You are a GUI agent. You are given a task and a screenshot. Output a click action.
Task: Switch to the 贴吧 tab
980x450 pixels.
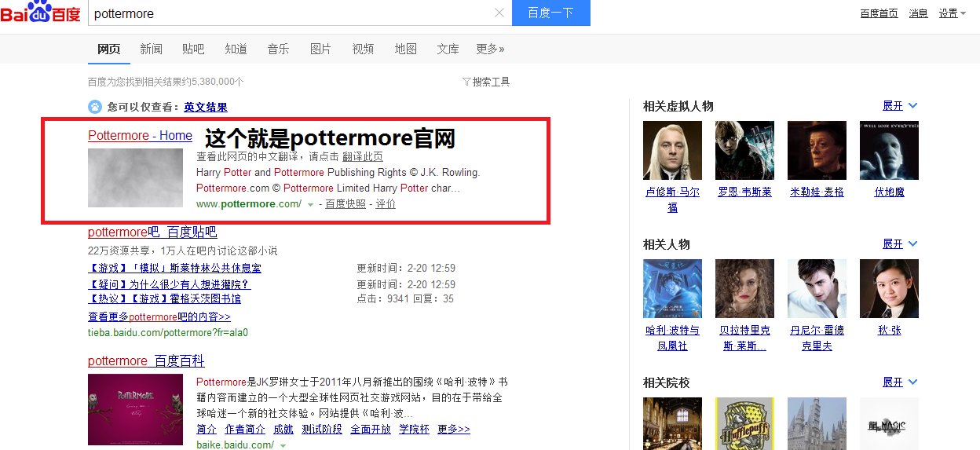193,49
